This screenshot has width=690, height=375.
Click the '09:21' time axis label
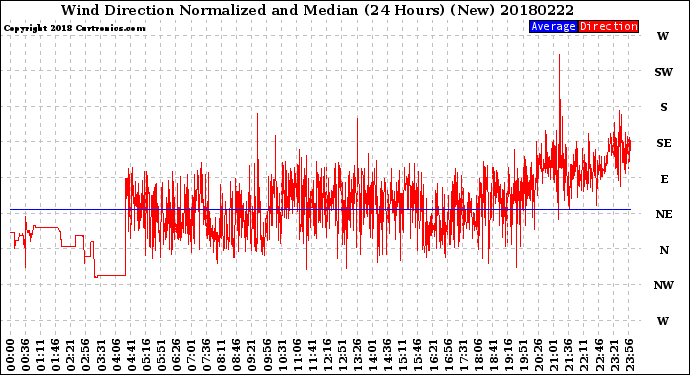[252, 355]
